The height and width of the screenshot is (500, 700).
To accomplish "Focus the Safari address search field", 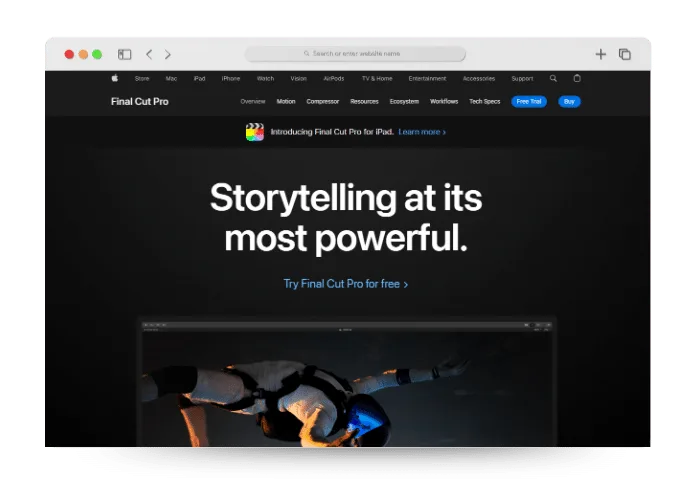I will [x=355, y=54].
